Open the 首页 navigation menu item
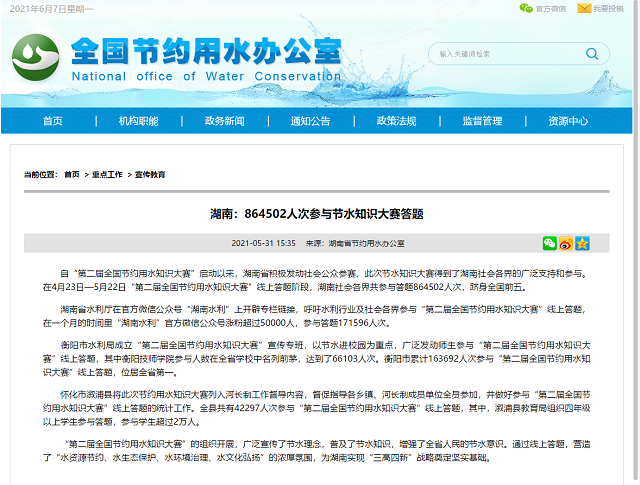640x485 pixels. pyautogui.click(x=52, y=121)
